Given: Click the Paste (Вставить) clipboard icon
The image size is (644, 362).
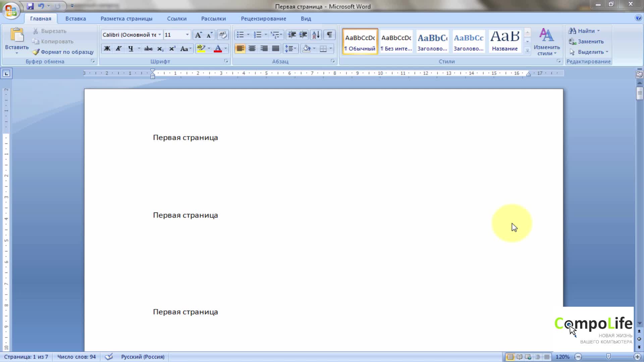Looking at the screenshot, I should coord(17,35).
